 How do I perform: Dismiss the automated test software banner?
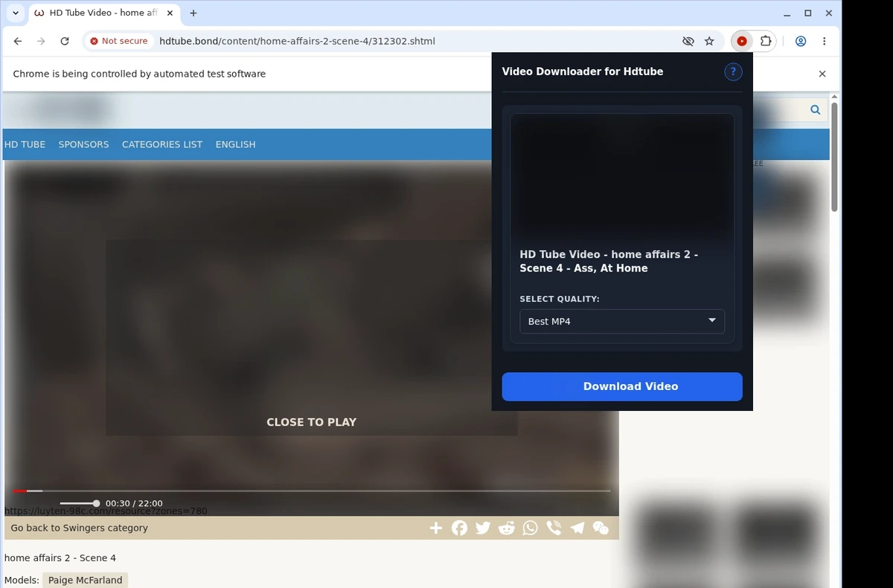[x=822, y=74]
